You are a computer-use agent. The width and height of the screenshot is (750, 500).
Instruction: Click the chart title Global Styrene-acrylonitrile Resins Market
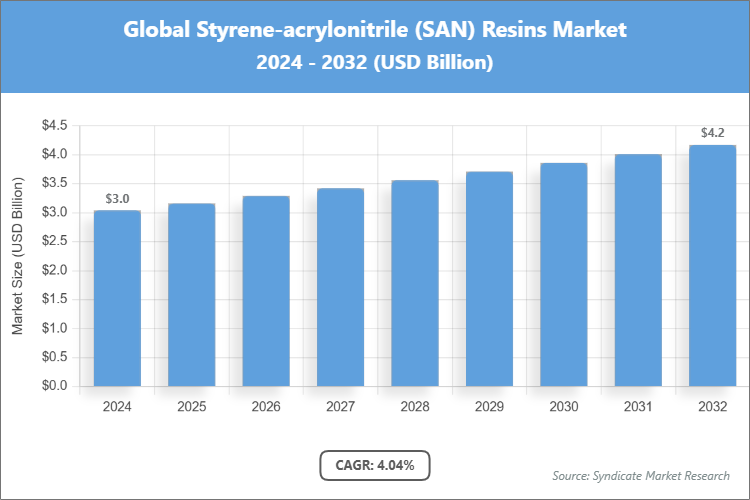pyautogui.click(x=375, y=30)
